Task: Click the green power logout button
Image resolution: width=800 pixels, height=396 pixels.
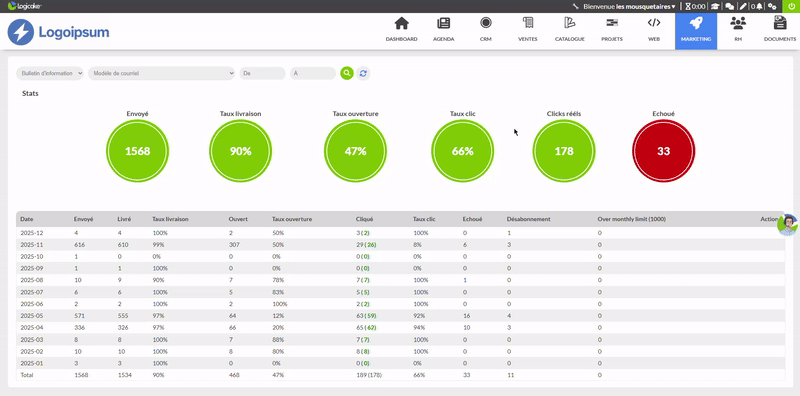Action: coord(791,7)
